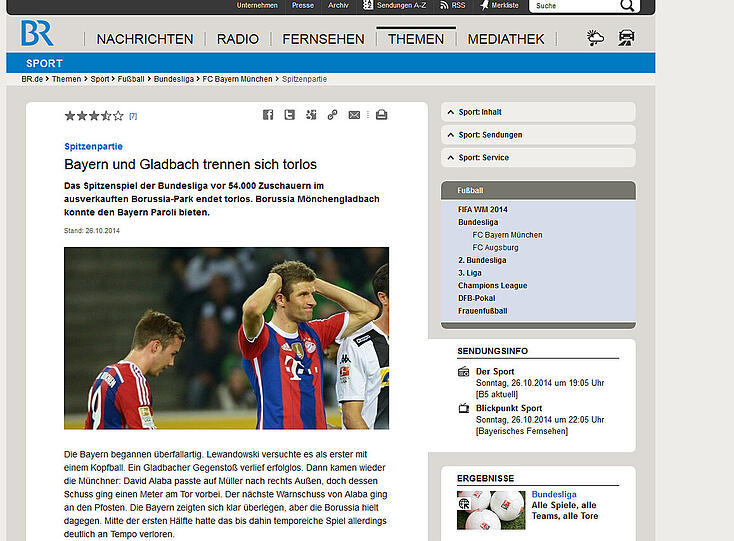Open the NACHRICHTEN main menu
Screen dimensions: 734x541
[145, 39]
